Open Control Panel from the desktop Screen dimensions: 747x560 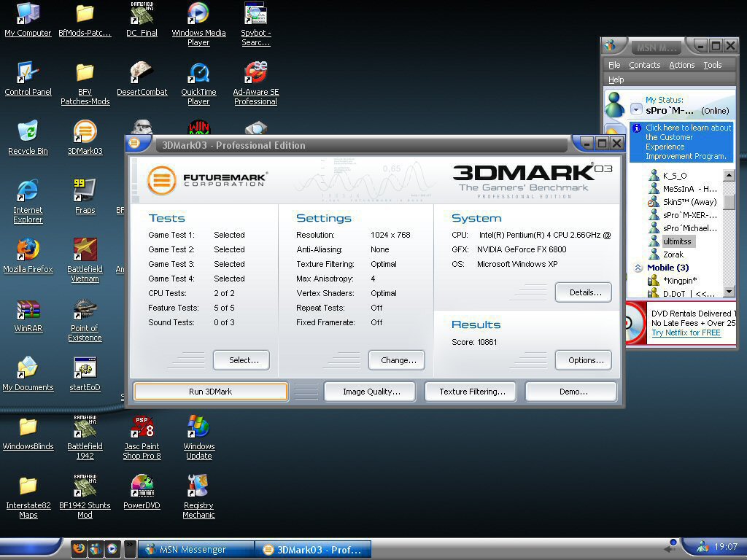[28, 79]
